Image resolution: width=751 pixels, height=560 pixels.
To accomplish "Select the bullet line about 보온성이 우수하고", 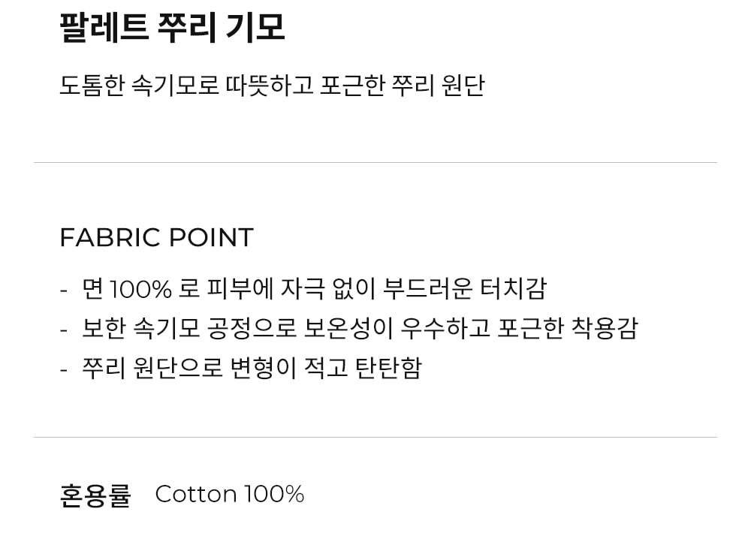I will click(359, 329).
